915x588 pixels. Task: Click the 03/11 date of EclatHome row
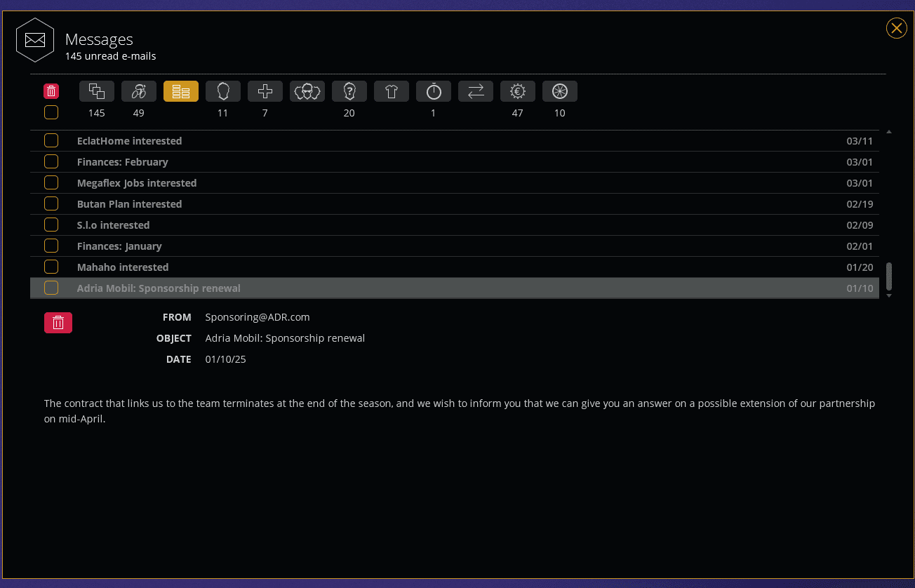(x=860, y=141)
